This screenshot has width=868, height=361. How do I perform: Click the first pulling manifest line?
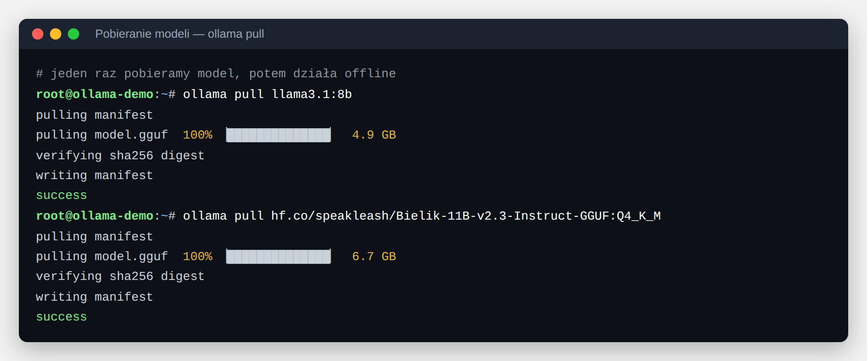pyautogui.click(x=95, y=115)
